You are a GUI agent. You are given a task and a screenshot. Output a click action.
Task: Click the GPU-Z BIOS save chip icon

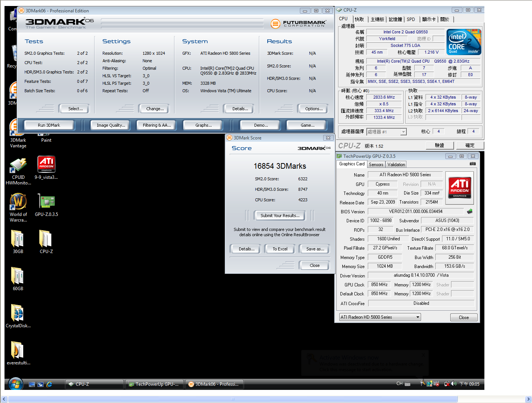click(x=470, y=211)
